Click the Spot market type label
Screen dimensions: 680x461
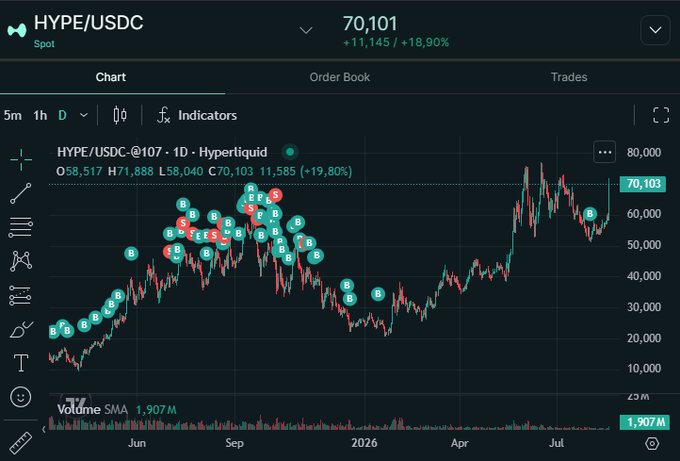coord(44,44)
